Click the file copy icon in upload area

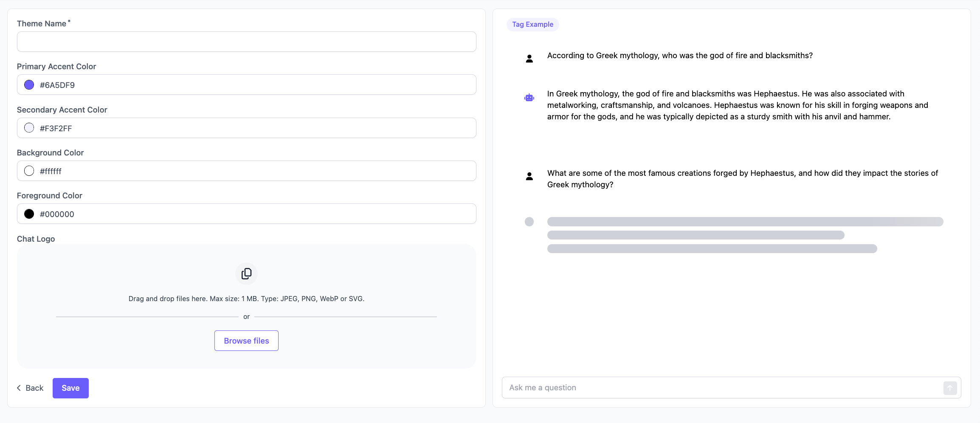click(246, 274)
